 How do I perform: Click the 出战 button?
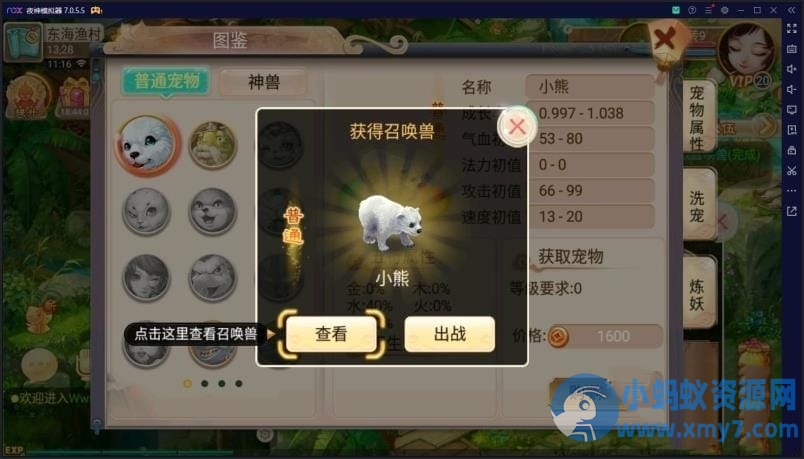tap(450, 334)
